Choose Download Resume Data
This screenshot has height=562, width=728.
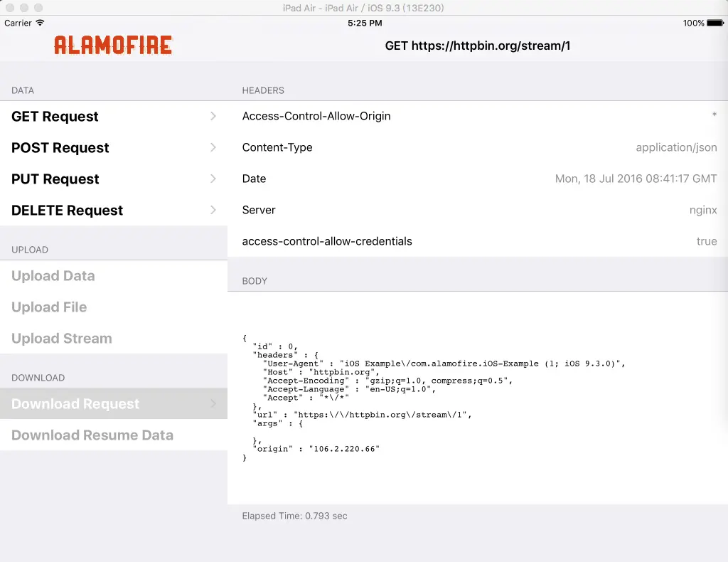click(x=114, y=435)
